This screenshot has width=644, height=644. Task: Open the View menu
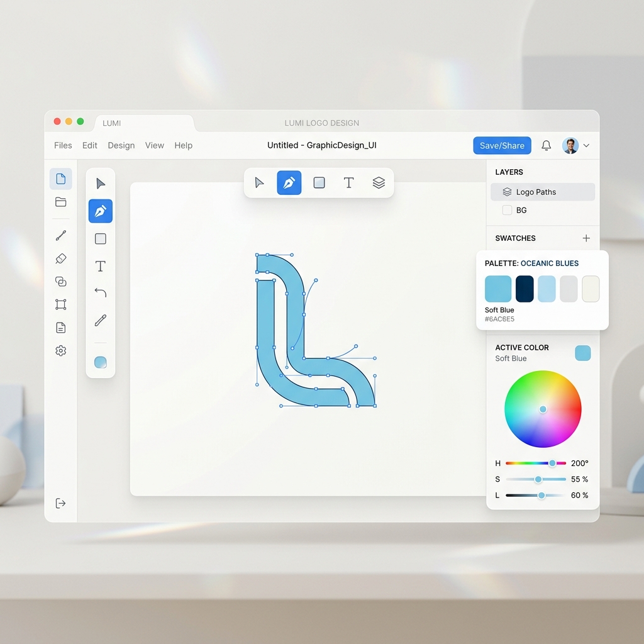point(155,145)
